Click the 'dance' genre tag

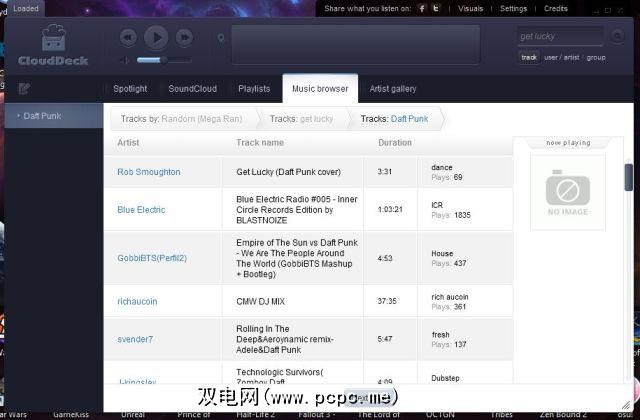(x=442, y=167)
